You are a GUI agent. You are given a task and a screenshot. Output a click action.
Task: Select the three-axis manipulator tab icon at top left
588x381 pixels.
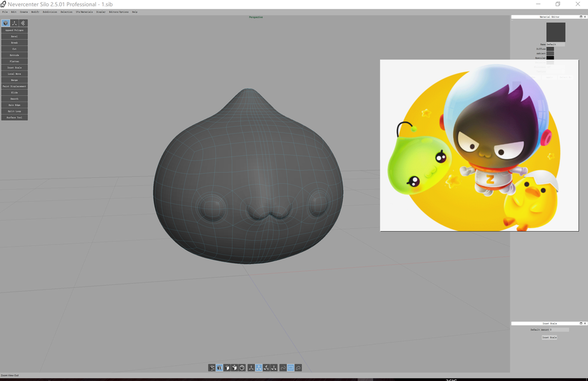click(x=14, y=23)
